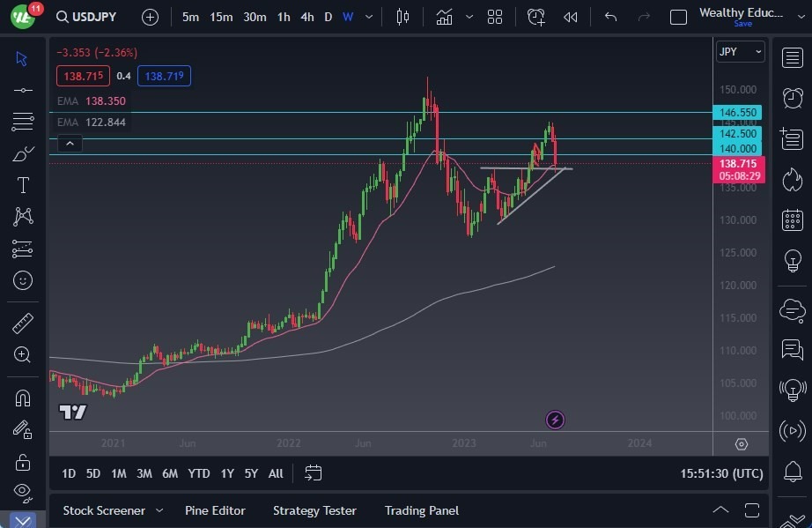
Task: Select the 1Y range button
Action: 227,473
